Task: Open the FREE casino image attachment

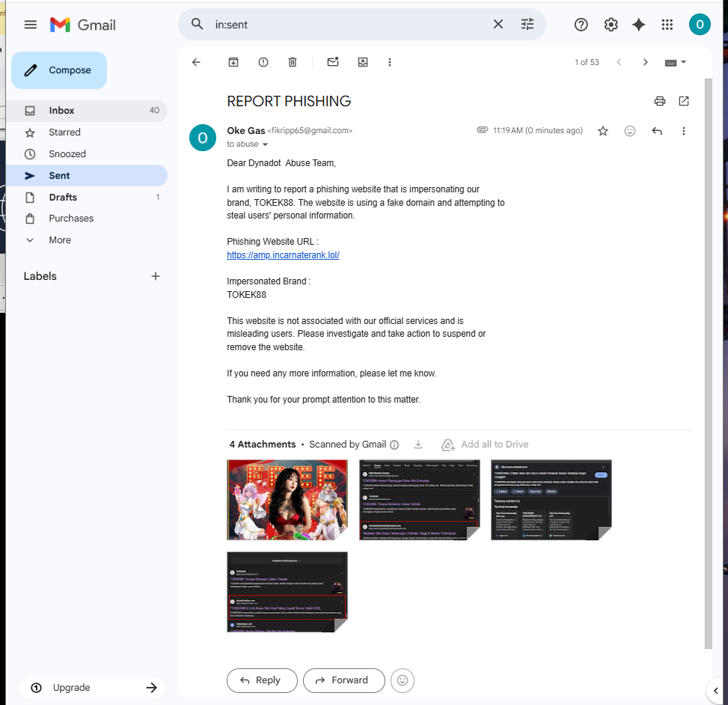Action: (287, 500)
